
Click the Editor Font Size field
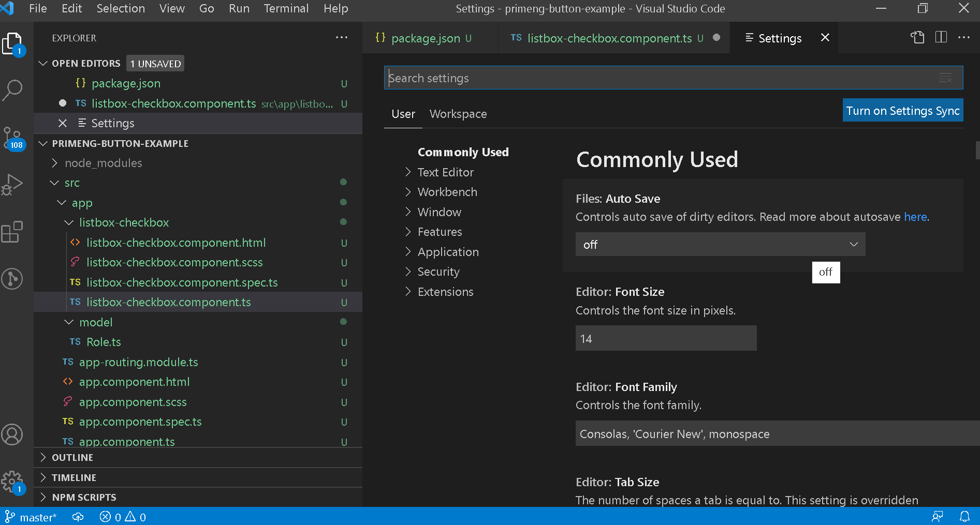pos(666,338)
